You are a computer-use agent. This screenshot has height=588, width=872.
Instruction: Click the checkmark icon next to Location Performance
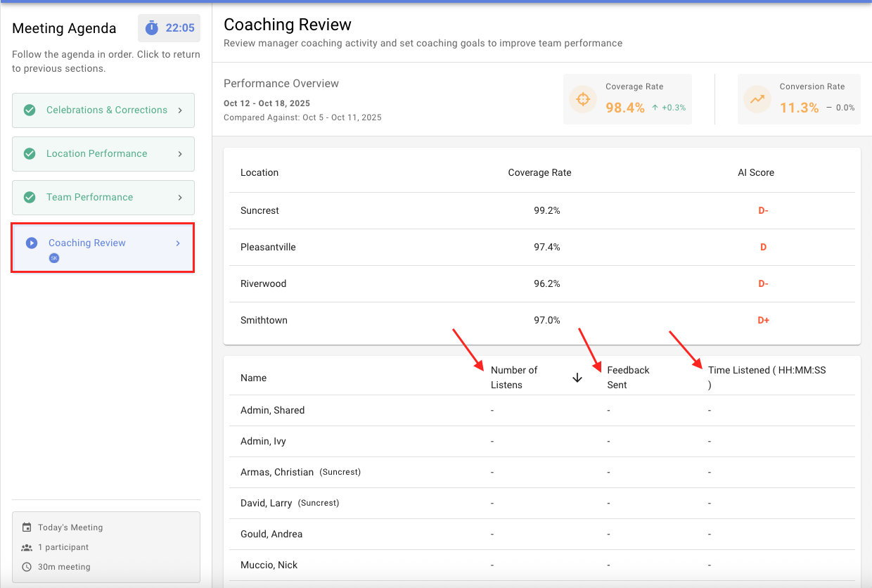point(30,153)
